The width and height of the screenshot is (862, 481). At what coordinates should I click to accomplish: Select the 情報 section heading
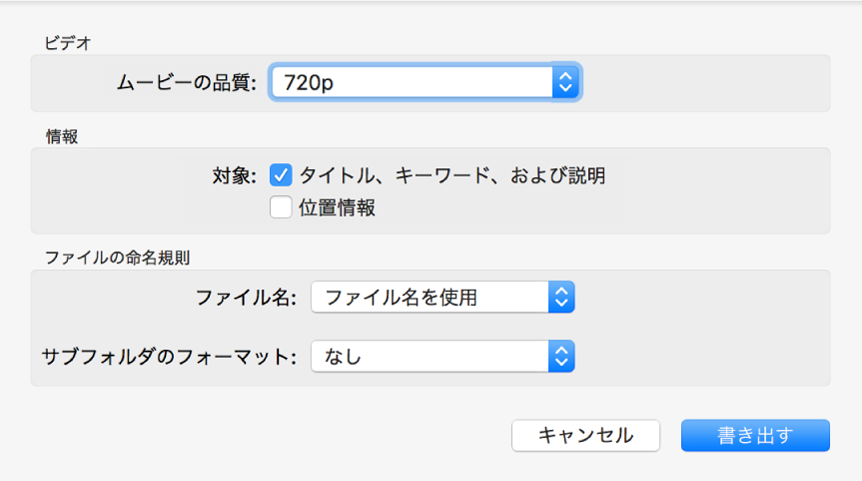click(x=57, y=137)
